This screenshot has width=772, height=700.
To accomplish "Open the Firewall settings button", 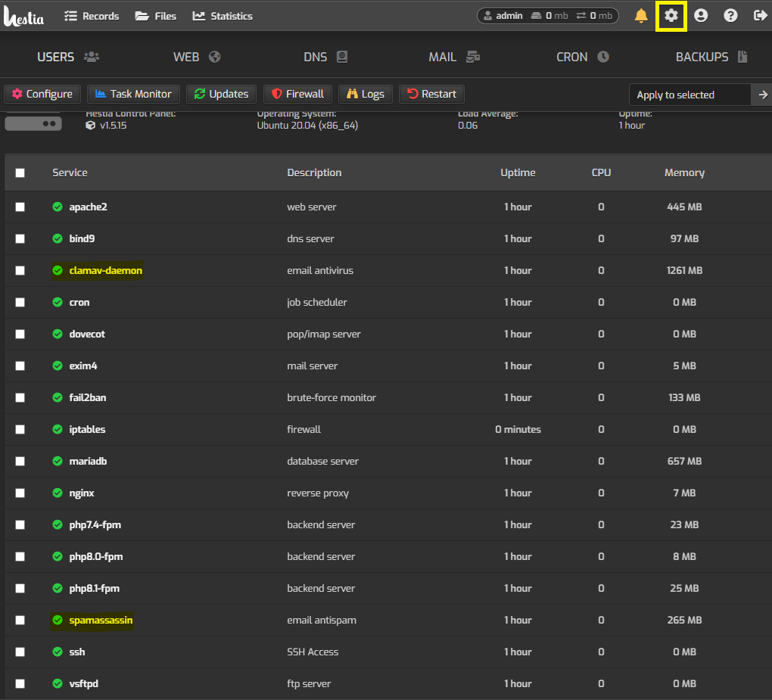I will (x=297, y=94).
